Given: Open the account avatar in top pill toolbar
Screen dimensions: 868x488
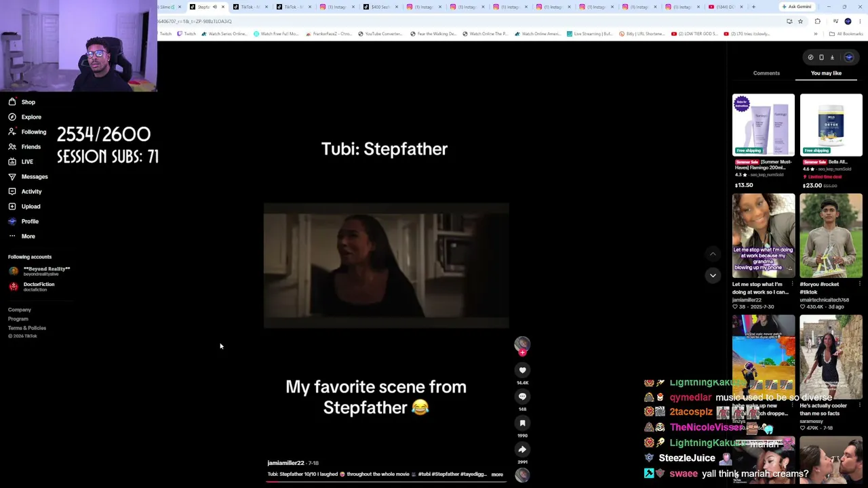Looking at the screenshot, I should point(848,58).
